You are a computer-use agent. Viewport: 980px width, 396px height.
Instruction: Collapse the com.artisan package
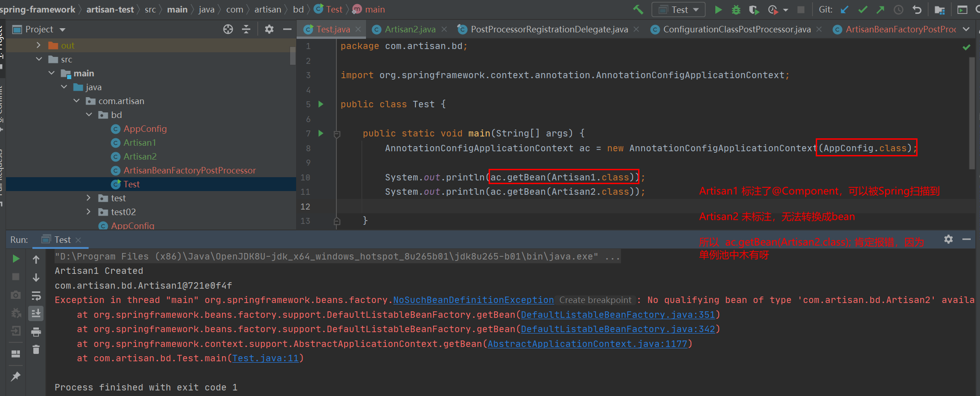pos(76,101)
